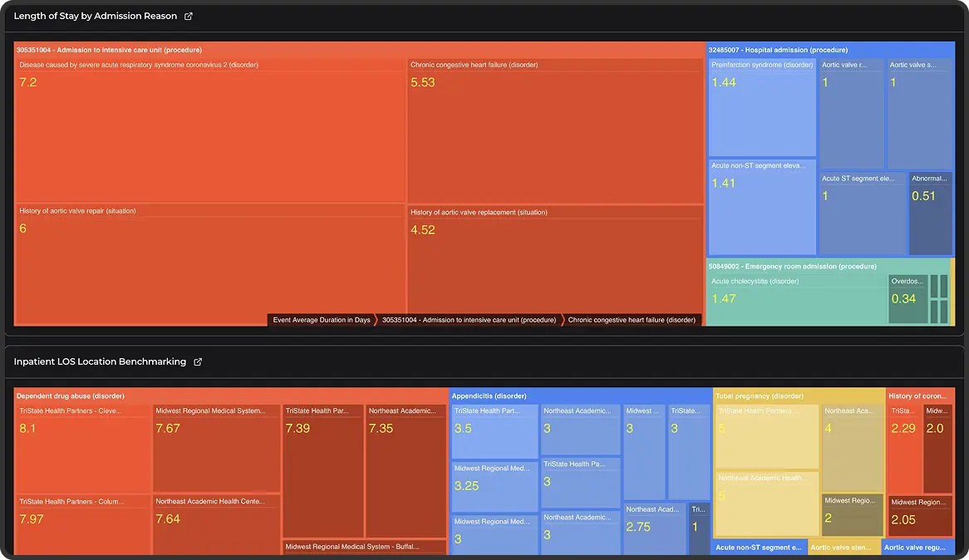Select the Overdose tile showing 0.34

coord(908,300)
